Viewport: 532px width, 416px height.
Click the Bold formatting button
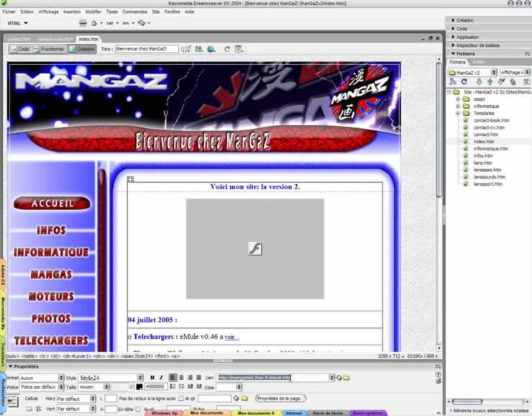click(152, 378)
